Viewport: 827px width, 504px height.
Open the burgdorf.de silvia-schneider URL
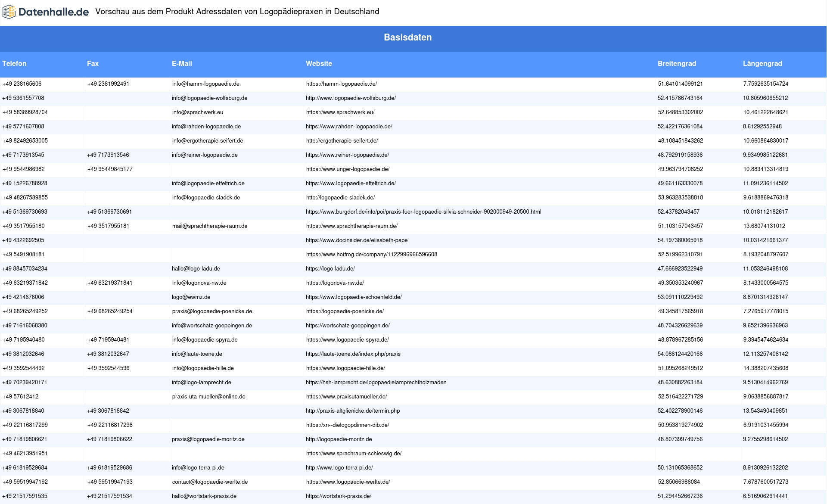click(x=423, y=212)
